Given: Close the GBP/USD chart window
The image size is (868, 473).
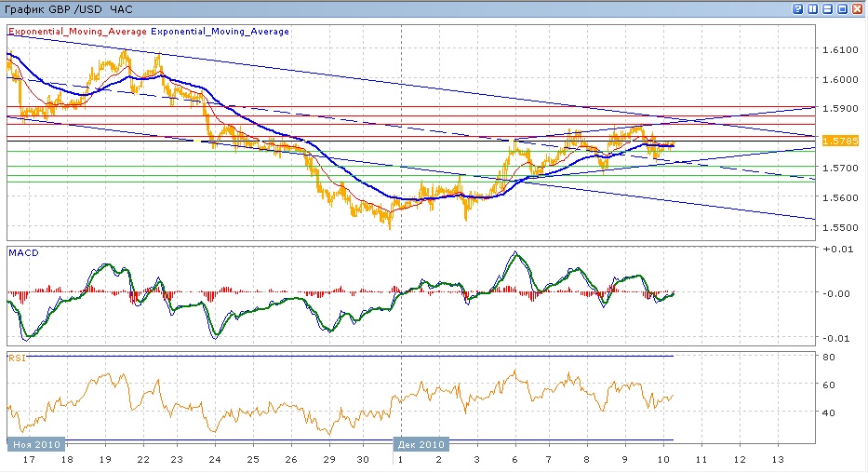Looking at the screenshot, I should click(858, 8).
